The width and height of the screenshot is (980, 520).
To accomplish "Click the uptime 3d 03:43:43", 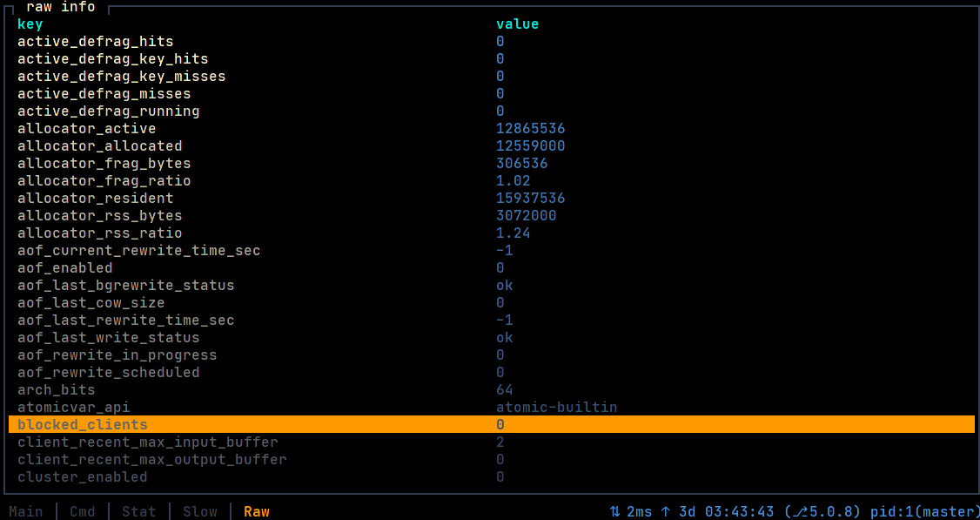I will click(x=727, y=512).
